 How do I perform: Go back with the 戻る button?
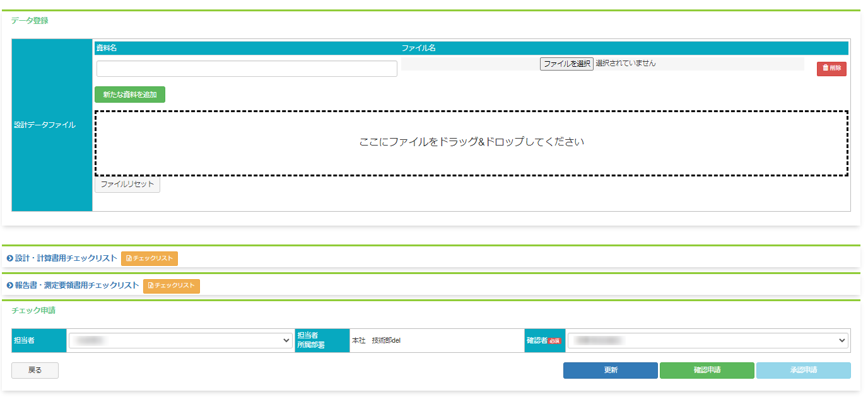coord(35,370)
